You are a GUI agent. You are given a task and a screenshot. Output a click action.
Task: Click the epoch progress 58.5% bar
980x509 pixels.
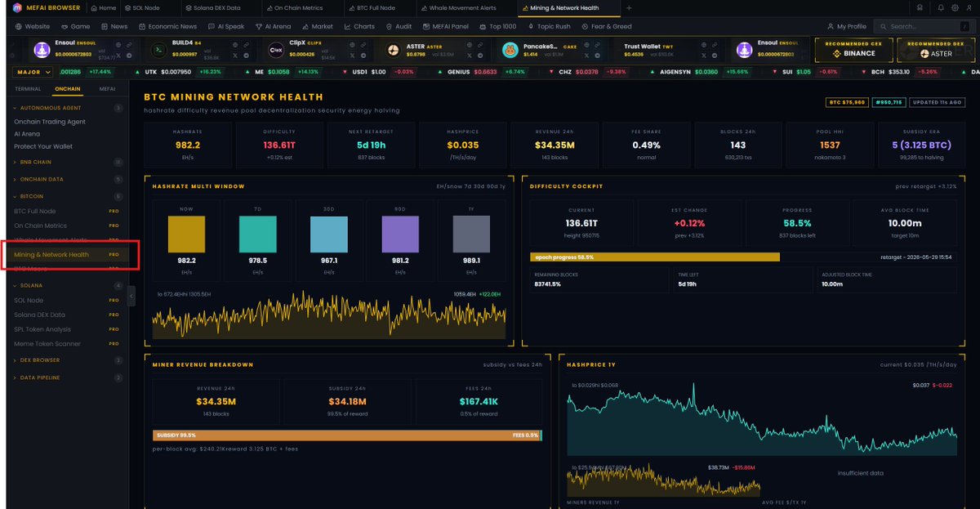[x=654, y=257]
